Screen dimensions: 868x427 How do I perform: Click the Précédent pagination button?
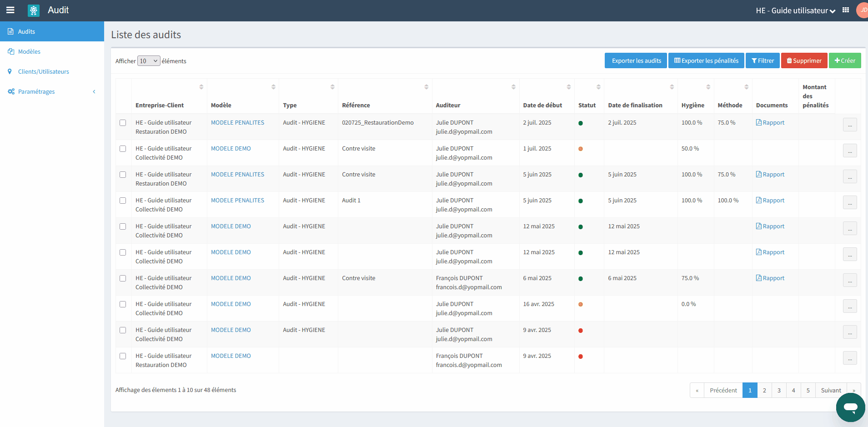tap(723, 390)
